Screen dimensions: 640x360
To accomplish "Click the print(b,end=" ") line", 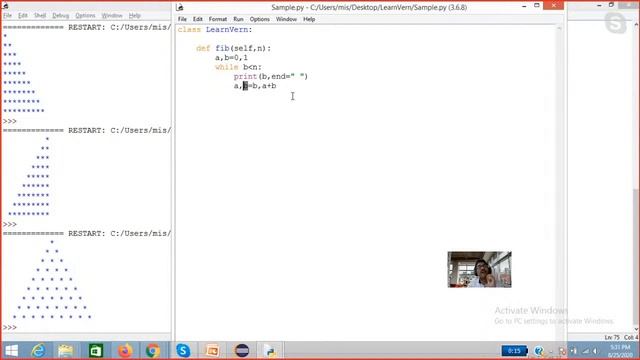I will coord(271,76).
